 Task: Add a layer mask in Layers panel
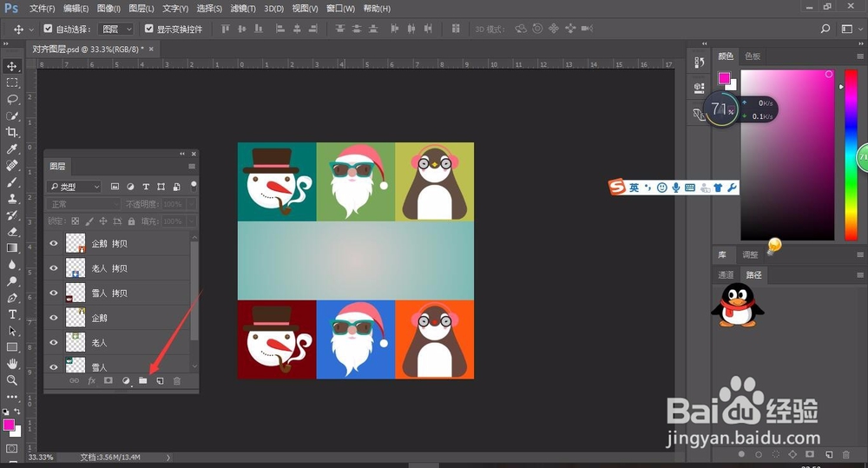click(x=108, y=381)
